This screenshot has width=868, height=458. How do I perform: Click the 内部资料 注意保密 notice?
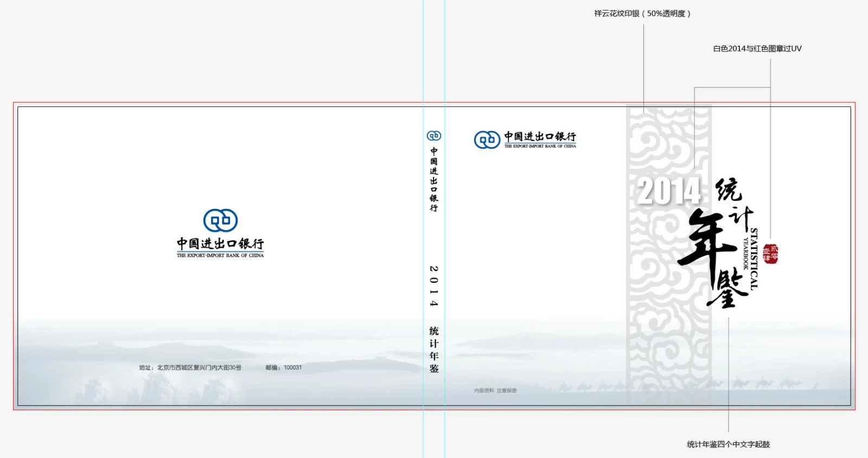tap(495, 391)
